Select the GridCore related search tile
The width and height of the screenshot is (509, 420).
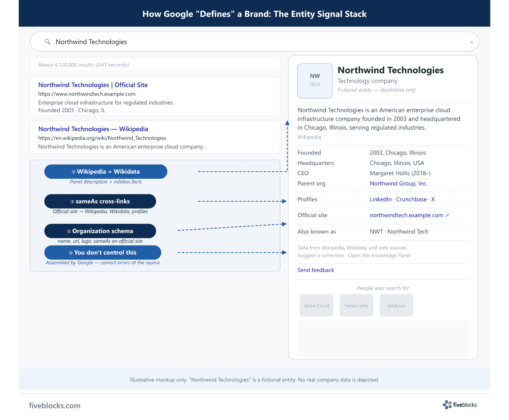click(x=396, y=305)
